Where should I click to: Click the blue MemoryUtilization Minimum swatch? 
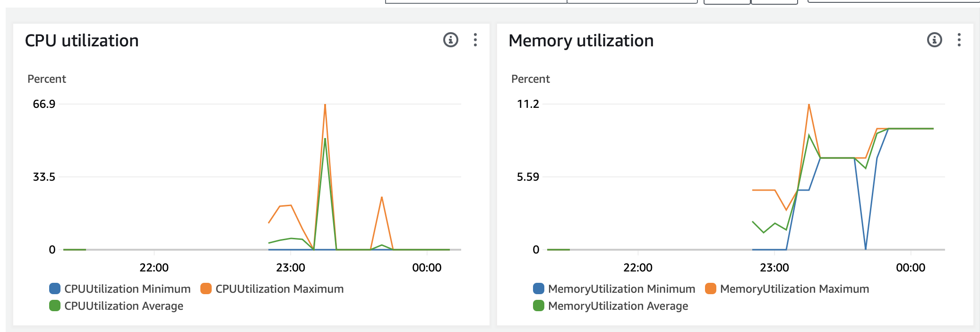point(539,289)
